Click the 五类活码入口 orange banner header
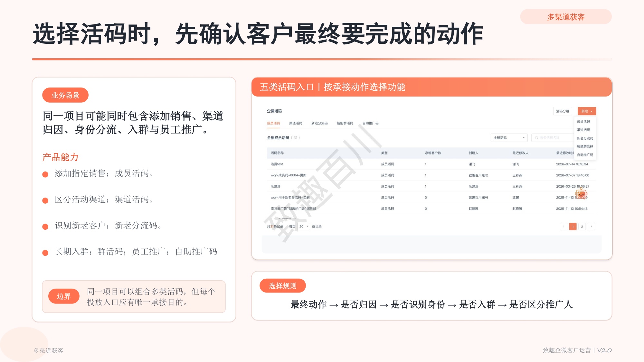Screen dimensions: 644x362 [431, 87]
